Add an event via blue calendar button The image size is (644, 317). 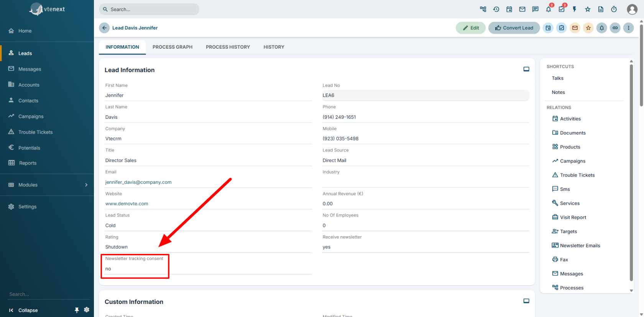click(548, 28)
